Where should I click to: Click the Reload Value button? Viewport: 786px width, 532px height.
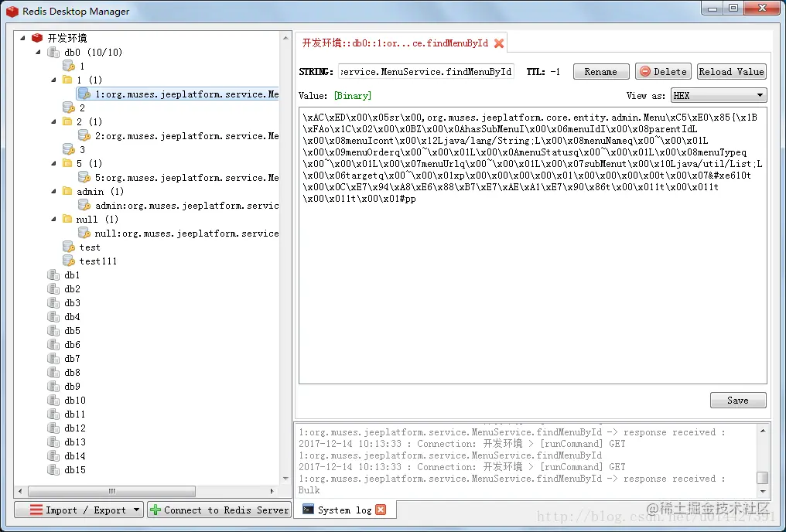tap(731, 72)
